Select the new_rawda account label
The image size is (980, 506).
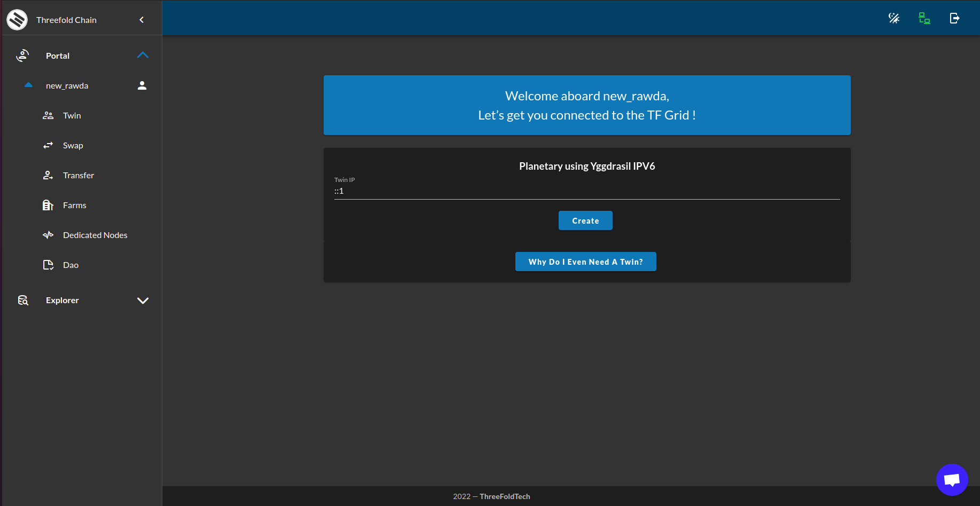coord(67,85)
